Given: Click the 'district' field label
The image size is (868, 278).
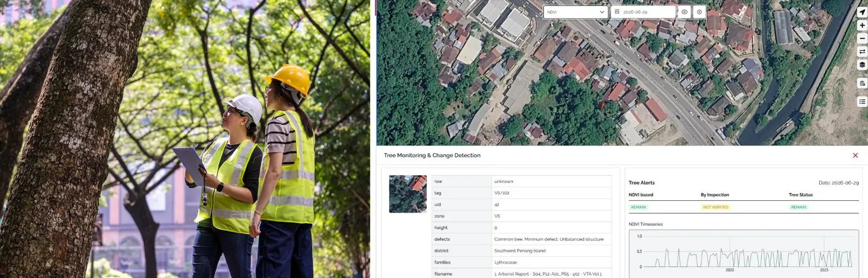Looking at the screenshot, I should (x=442, y=251).
